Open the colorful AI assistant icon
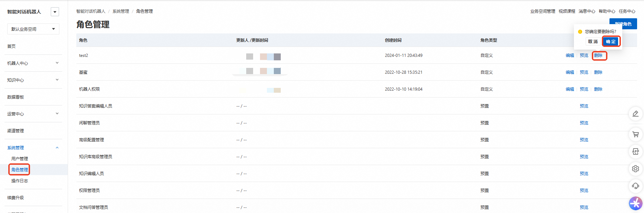Screen dimensions: 644x213 pos(635,203)
